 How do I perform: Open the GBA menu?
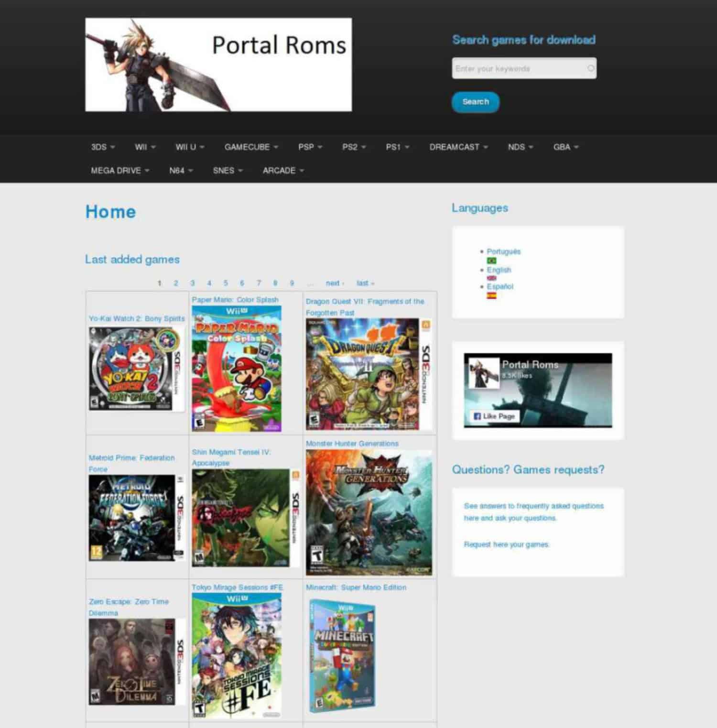(x=566, y=147)
